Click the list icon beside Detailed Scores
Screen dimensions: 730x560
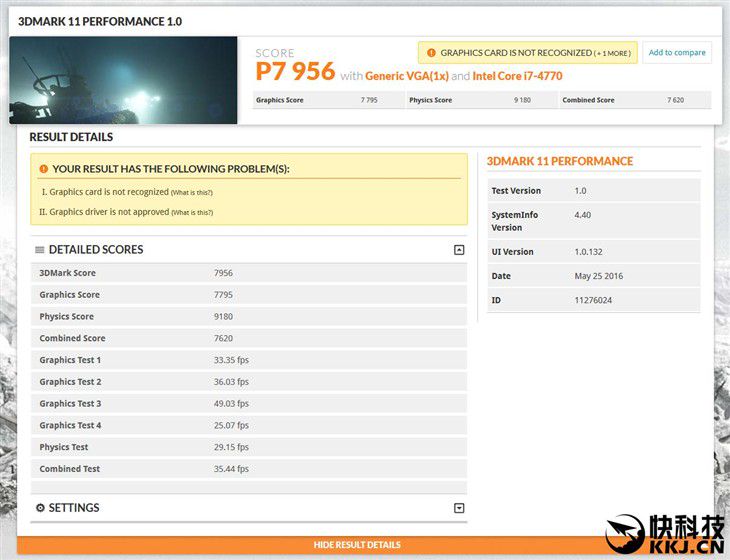point(40,250)
